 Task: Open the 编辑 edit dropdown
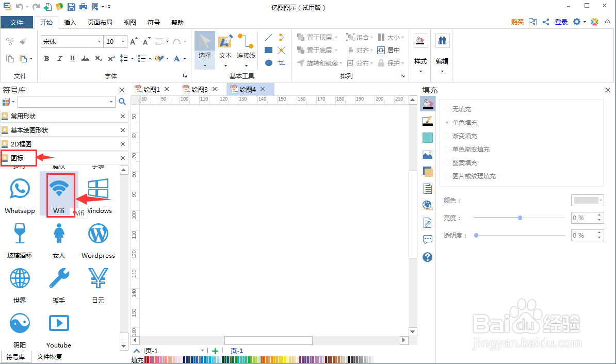pyautogui.click(x=442, y=72)
